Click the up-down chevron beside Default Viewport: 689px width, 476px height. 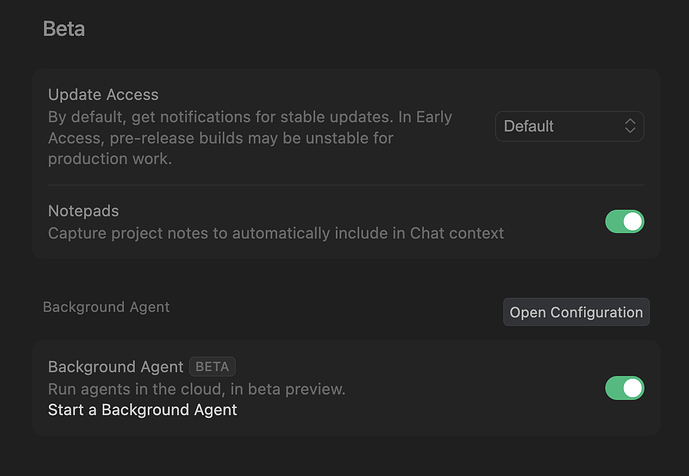[x=630, y=126]
